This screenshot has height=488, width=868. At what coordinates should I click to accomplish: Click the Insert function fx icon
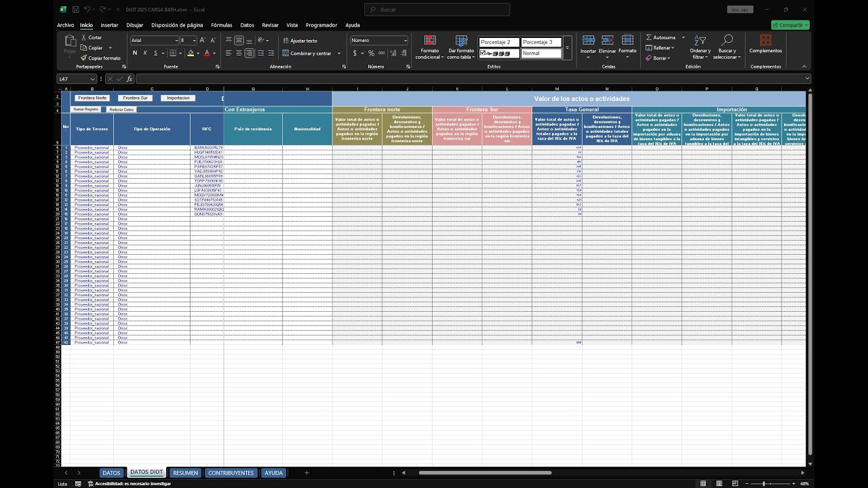pyautogui.click(x=129, y=79)
